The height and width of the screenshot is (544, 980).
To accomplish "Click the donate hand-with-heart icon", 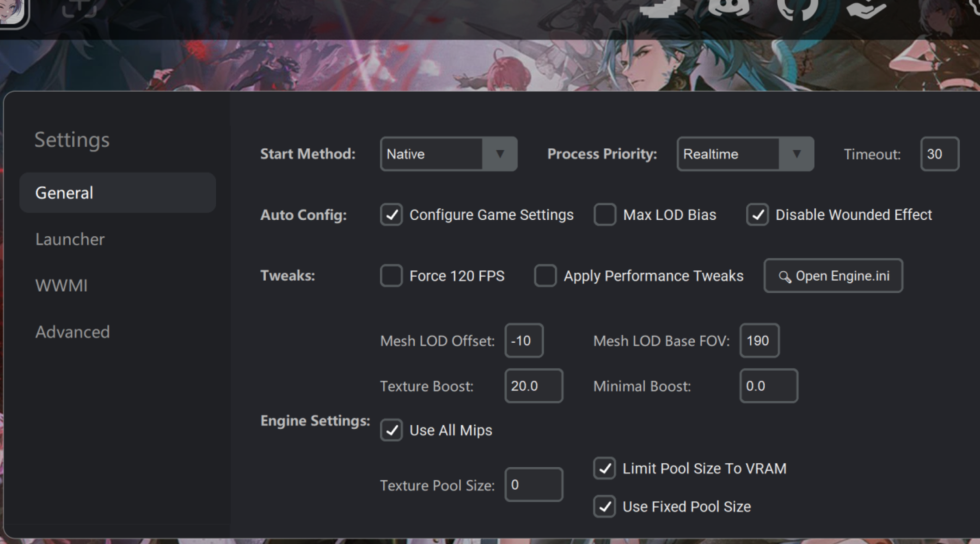I will click(x=866, y=8).
